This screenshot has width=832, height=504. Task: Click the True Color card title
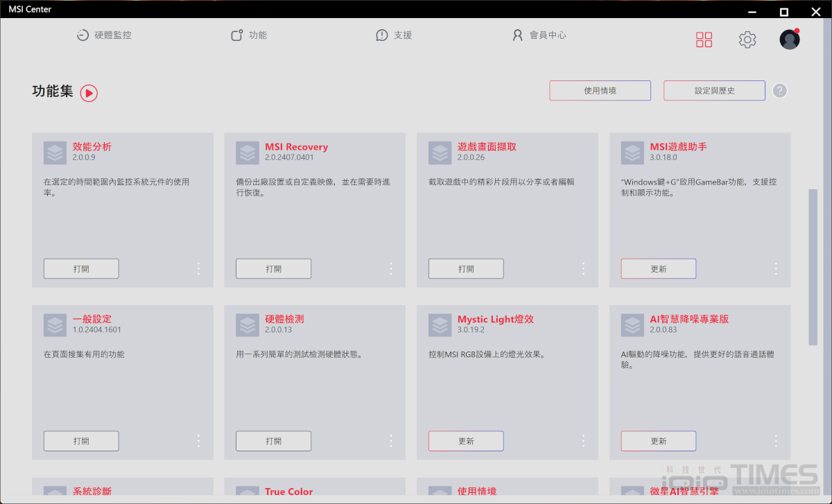click(x=289, y=492)
